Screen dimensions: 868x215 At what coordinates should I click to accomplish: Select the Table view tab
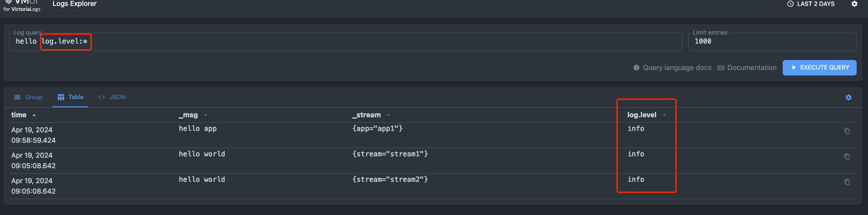(x=70, y=97)
